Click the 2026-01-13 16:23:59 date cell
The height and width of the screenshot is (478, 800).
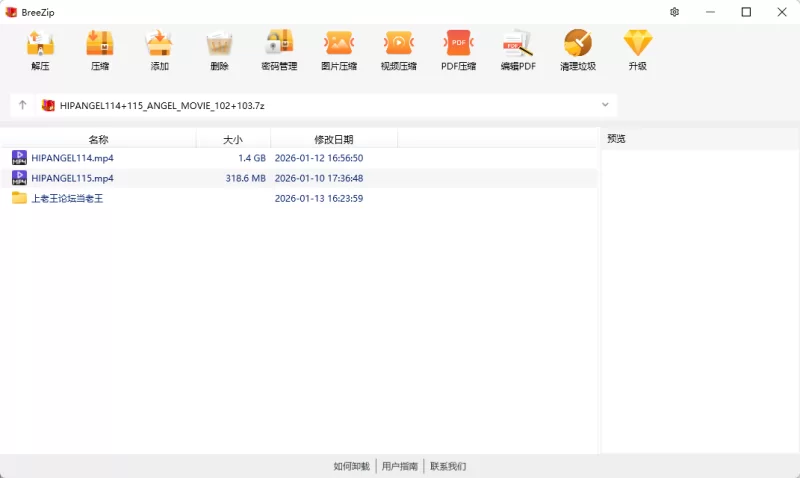pyautogui.click(x=319, y=198)
